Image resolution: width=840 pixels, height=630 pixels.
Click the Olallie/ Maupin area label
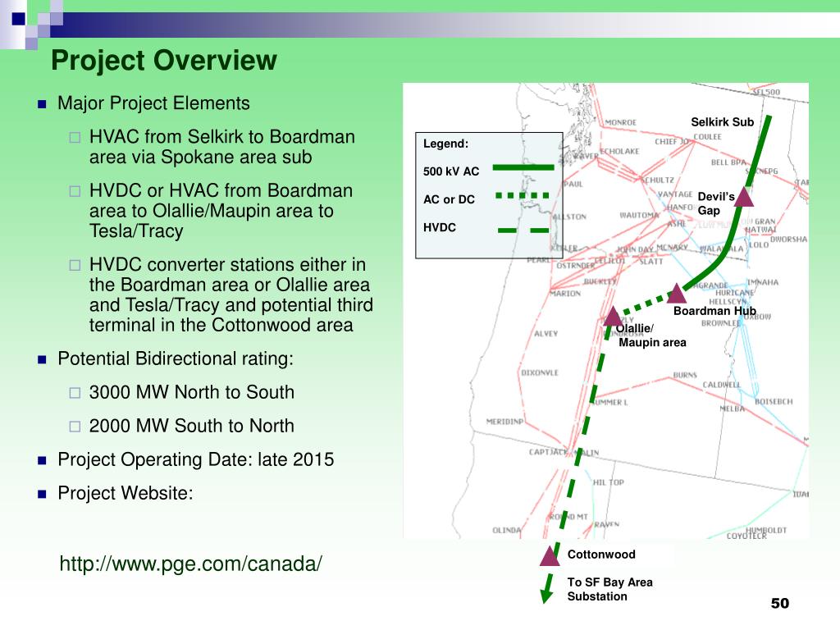point(651,336)
